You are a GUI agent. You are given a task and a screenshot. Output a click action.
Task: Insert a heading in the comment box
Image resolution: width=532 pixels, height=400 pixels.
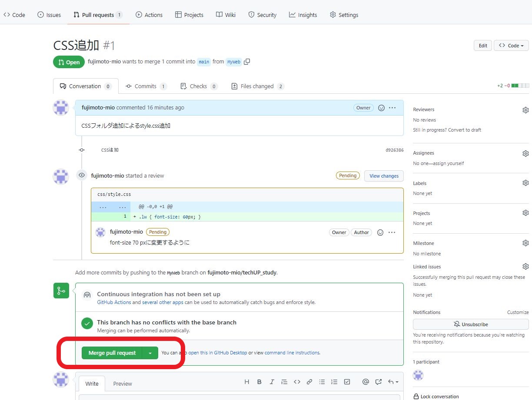(x=247, y=382)
